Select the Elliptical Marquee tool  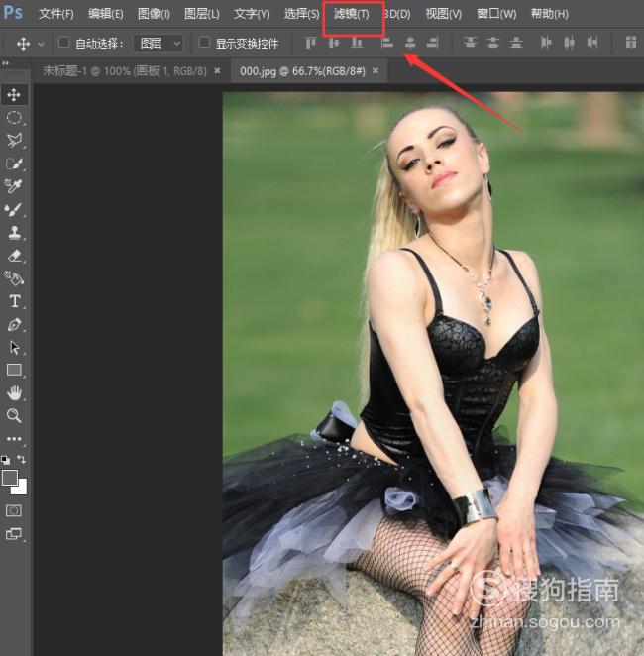[14, 118]
